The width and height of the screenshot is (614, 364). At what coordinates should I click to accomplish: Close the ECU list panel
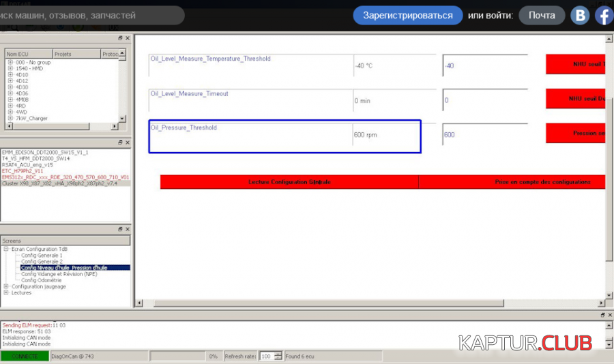127,38
